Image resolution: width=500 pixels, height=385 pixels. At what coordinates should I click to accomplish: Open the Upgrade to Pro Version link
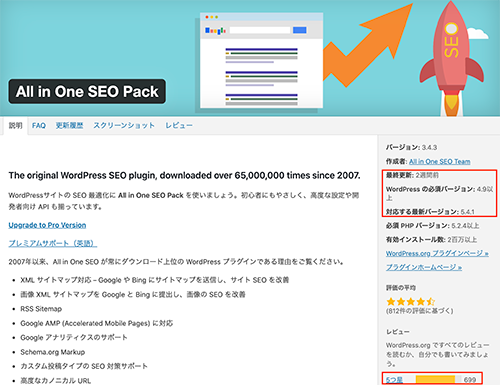[47, 225]
